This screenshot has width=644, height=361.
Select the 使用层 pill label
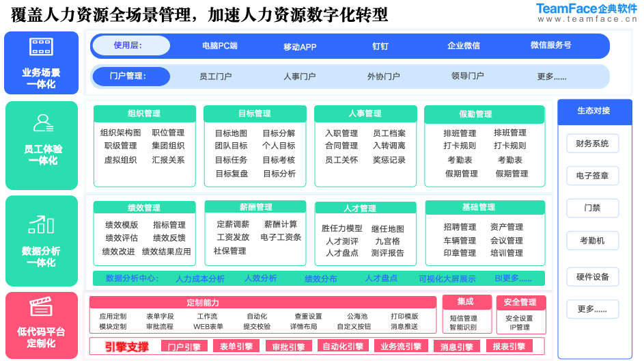[131, 45]
